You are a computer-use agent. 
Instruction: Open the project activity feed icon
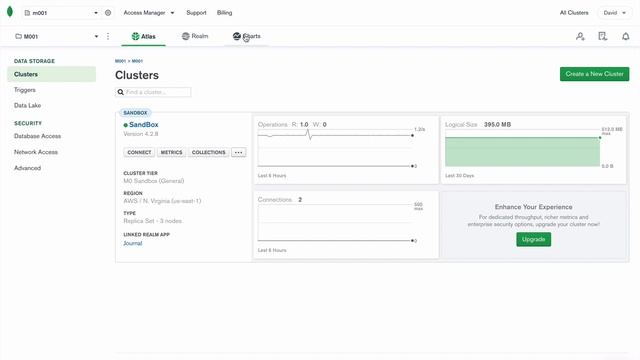point(602,36)
